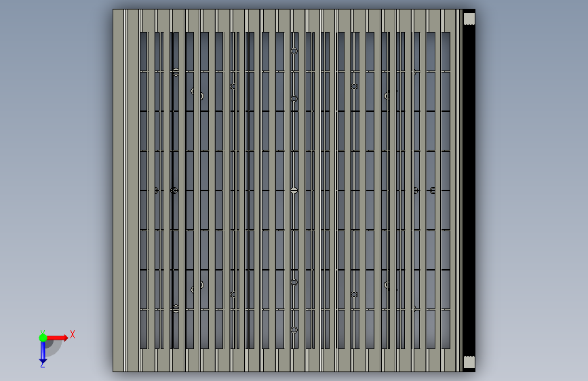Viewport: 588px width, 381px height.
Task: Select the black side panel of the model
Action: 469,190
